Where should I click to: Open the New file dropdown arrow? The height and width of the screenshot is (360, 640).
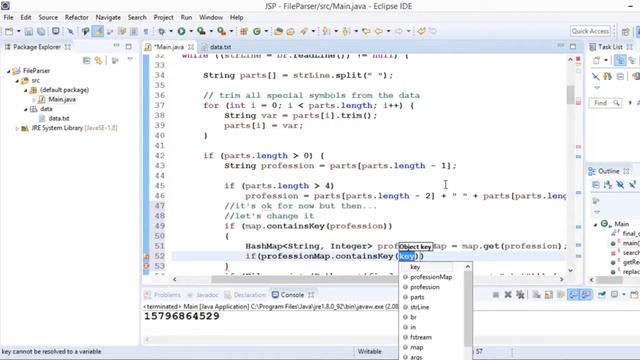[x=18, y=31]
